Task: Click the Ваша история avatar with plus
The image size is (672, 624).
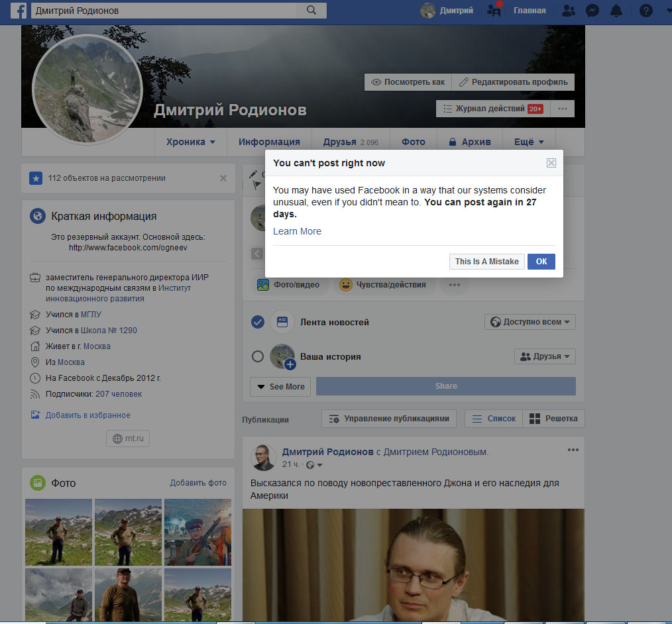Action: click(x=282, y=356)
